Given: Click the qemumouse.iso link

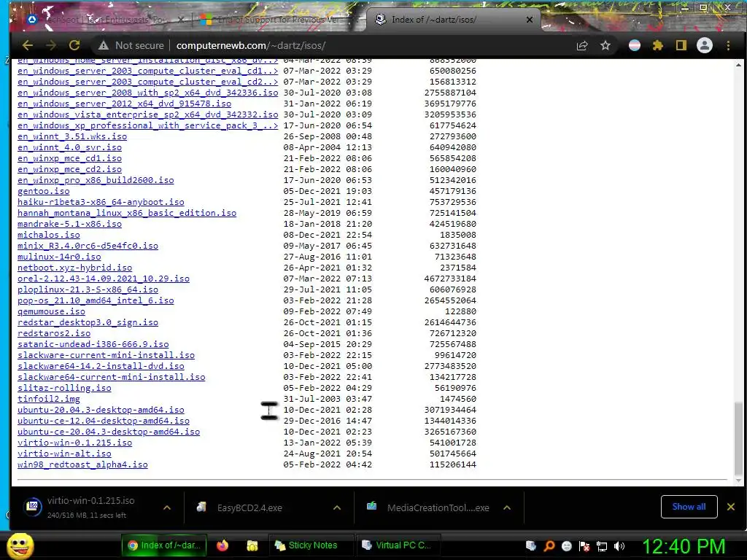Looking at the screenshot, I should click(x=52, y=312).
